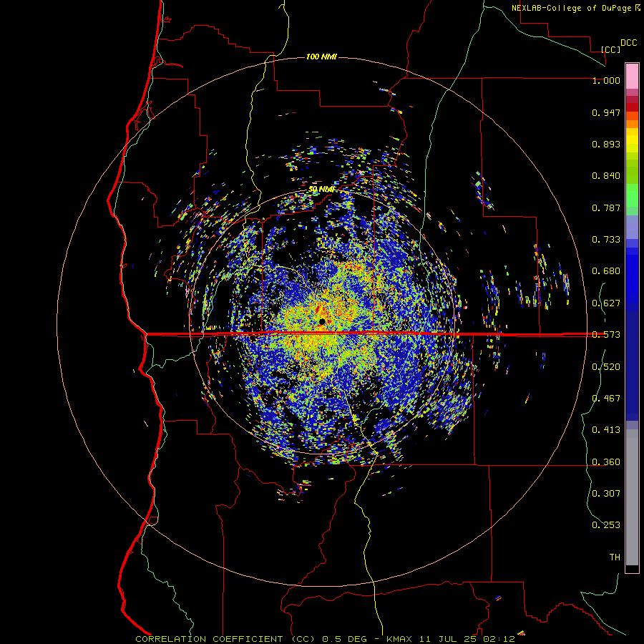This screenshot has width=644, height=644.
Task: Click the CORRELATION COEFFICIENT caption text
Action: pyautogui.click(x=209, y=639)
